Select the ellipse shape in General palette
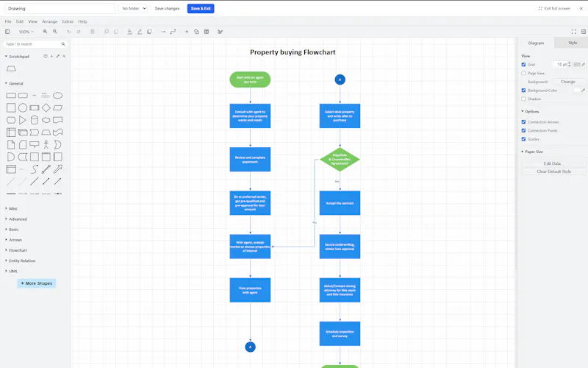This screenshot has height=368, width=588. (58, 96)
